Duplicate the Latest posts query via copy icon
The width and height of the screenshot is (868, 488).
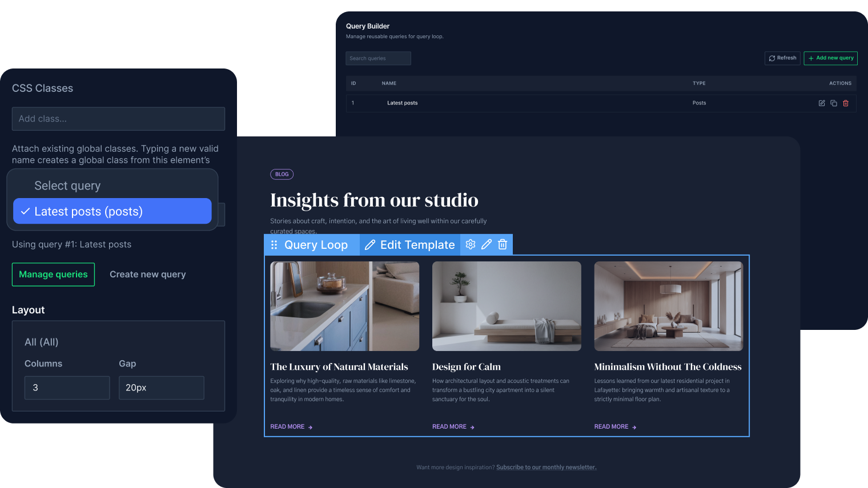click(x=834, y=103)
